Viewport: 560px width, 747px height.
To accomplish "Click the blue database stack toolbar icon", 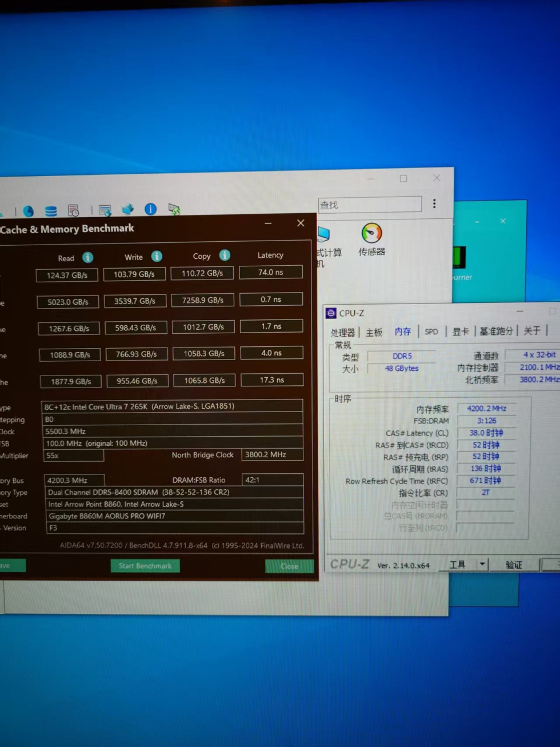I will 51,211.
